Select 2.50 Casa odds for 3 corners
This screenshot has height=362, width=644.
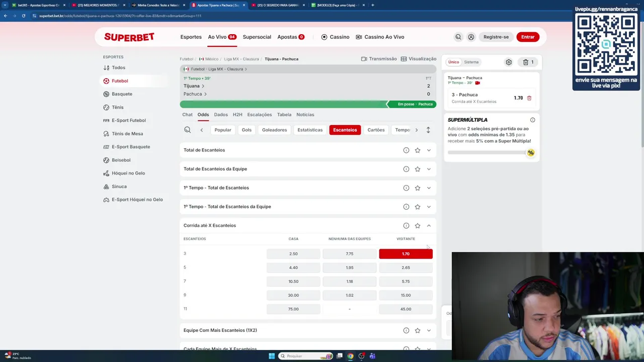coord(293,254)
